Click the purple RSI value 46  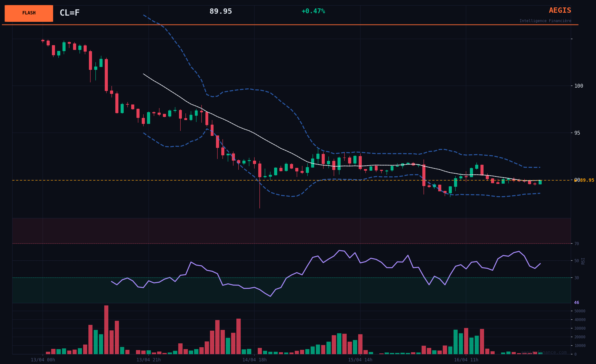click(576, 303)
